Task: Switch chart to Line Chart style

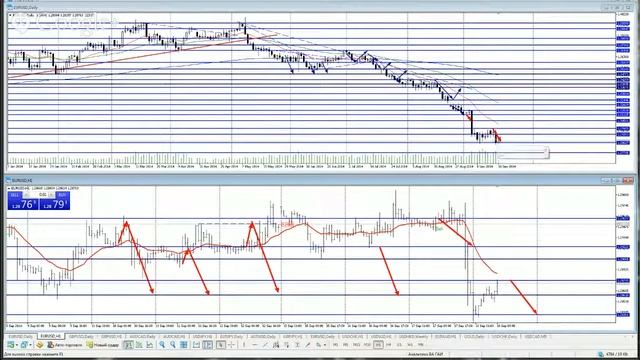Action: 149,345
